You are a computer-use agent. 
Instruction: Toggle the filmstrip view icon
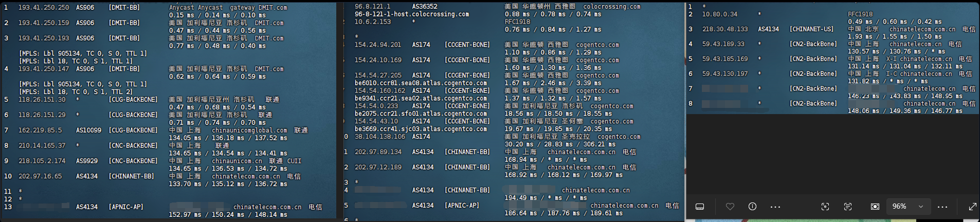coord(700,207)
